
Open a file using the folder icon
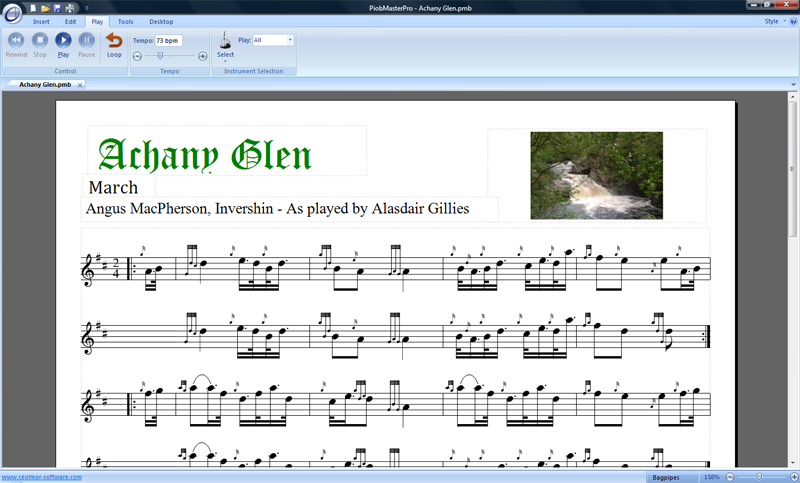(45, 7)
